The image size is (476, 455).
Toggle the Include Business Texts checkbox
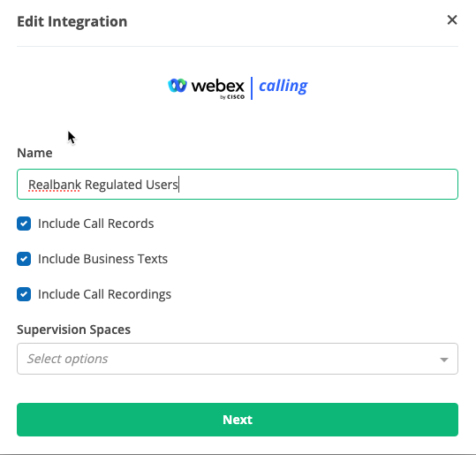pos(24,259)
